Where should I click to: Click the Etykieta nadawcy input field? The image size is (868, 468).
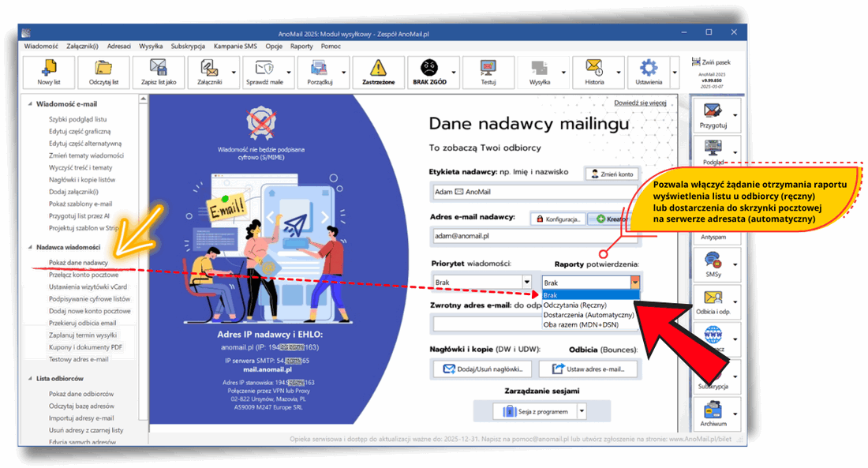pos(535,193)
